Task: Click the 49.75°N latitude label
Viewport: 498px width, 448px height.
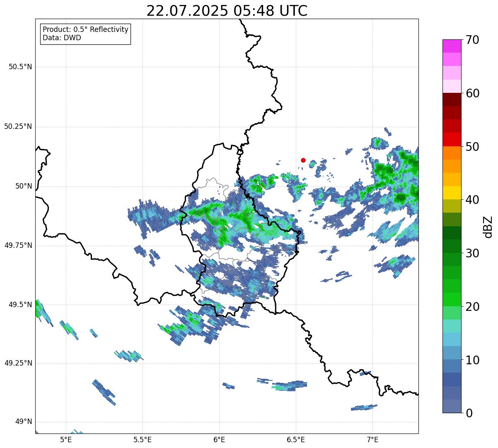Action: click(18, 245)
